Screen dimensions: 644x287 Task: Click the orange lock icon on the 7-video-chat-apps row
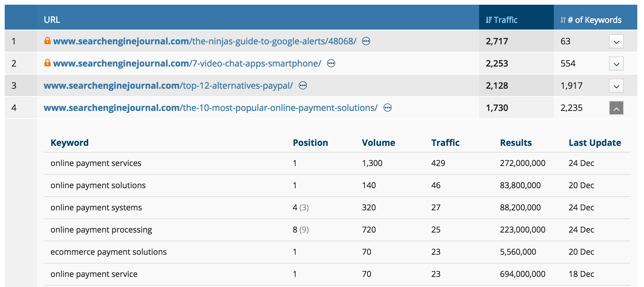click(47, 63)
